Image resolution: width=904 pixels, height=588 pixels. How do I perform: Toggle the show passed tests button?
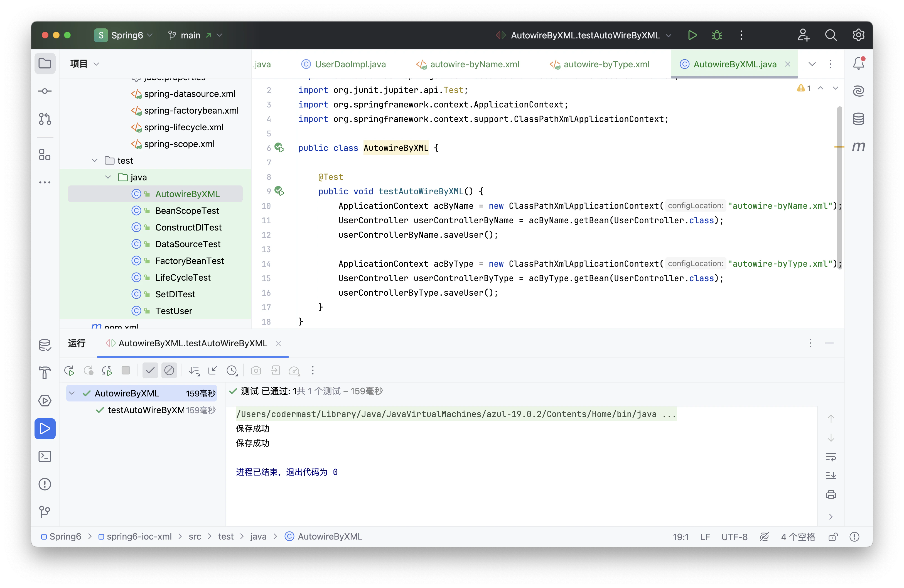[150, 370]
